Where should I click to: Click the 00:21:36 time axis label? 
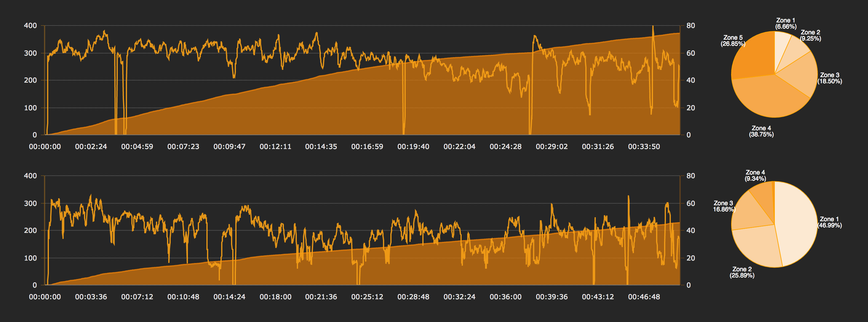(x=321, y=297)
